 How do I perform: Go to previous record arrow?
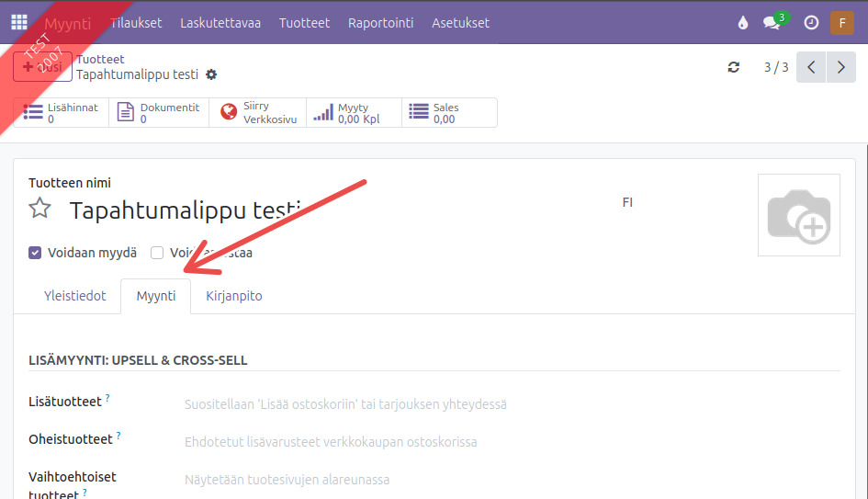pos(811,67)
